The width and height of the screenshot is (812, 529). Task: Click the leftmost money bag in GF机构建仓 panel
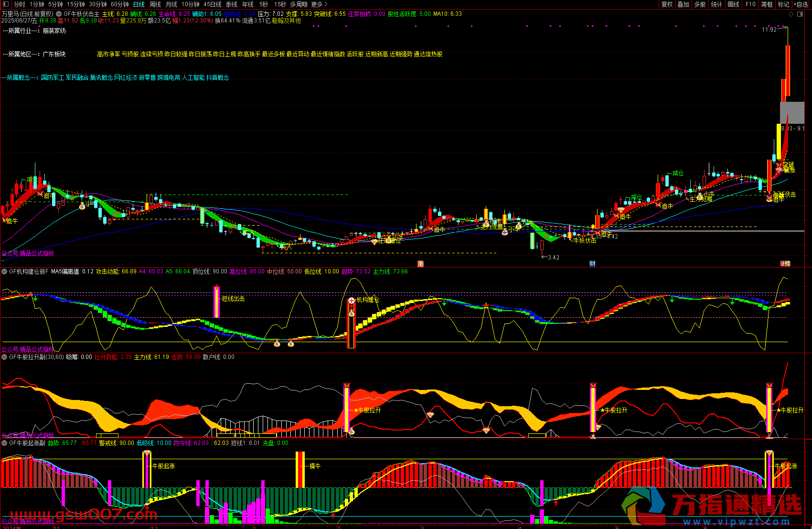pos(277,343)
